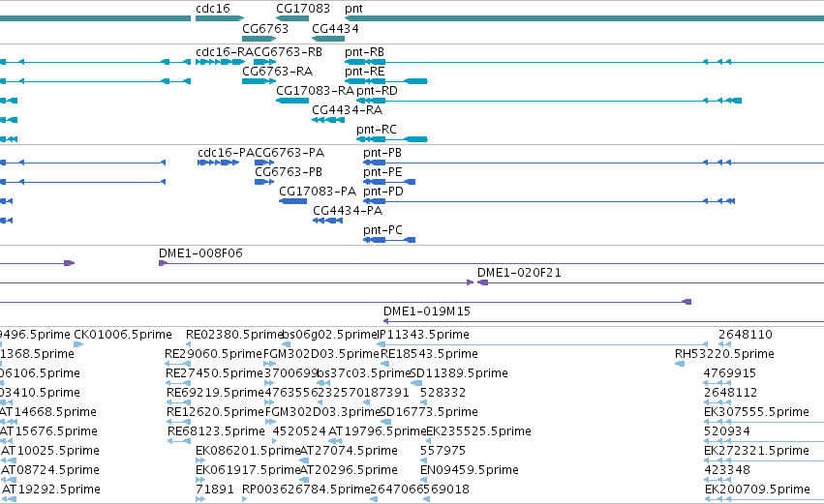Select EST label RE29060.5prime

[213, 354]
